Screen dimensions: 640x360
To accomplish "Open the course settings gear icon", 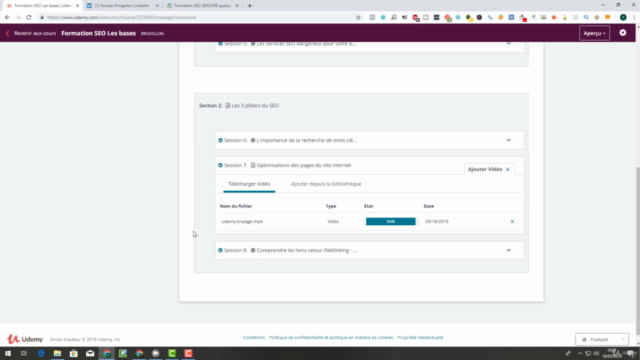I will [x=622, y=33].
